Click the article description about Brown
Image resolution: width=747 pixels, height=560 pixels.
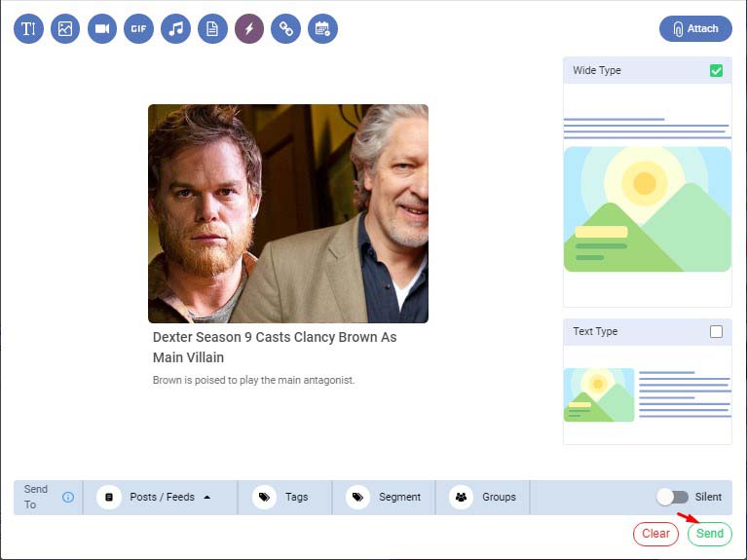[253, 381]
